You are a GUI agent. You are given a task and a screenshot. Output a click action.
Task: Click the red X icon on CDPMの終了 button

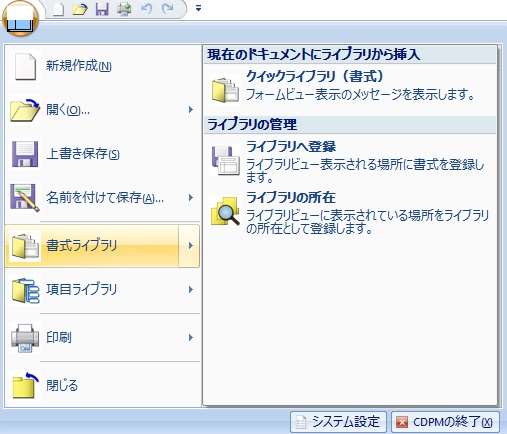coord(402,422)
